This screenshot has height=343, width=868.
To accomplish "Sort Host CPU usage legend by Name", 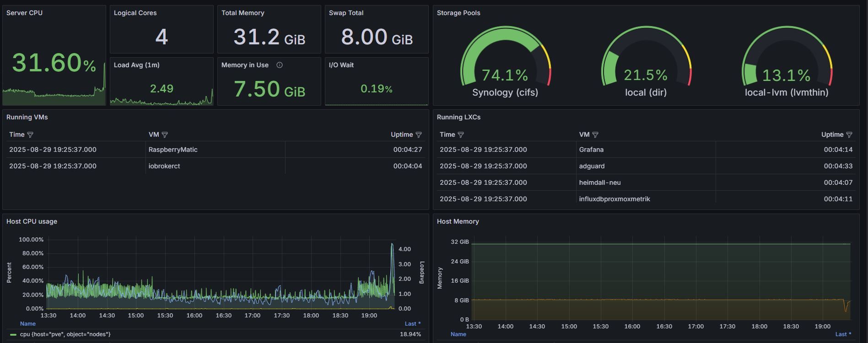I will pyautogui.click(x=27, y=324).
